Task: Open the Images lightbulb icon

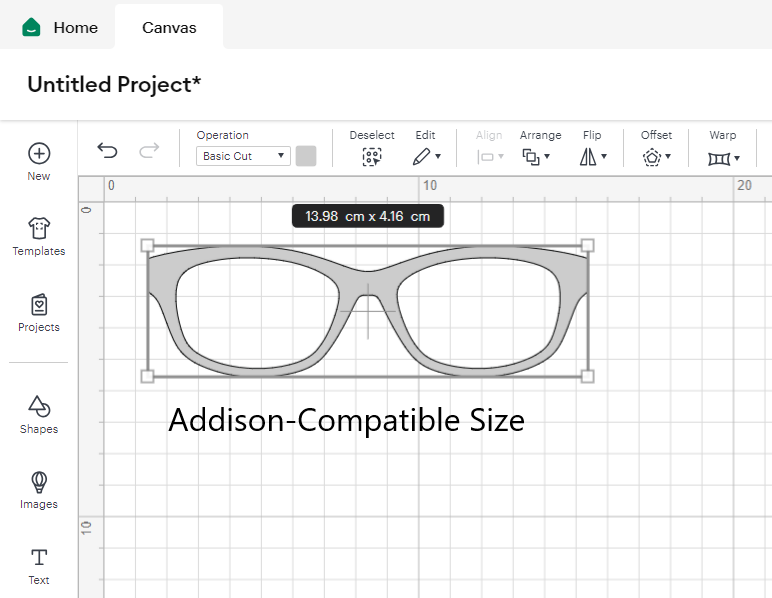Action: pos(39,482)
